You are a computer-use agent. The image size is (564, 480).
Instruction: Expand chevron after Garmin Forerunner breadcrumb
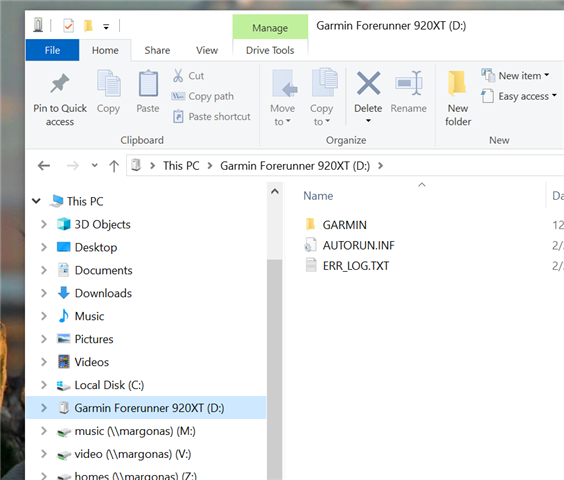click(x=381, y=166)
